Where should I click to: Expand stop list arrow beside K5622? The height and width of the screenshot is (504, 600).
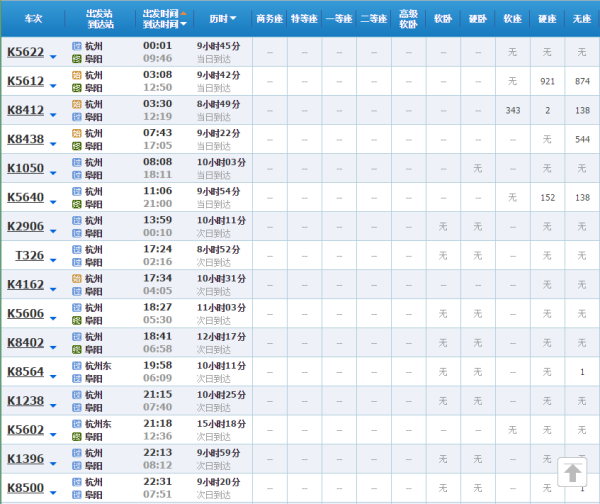53,57
